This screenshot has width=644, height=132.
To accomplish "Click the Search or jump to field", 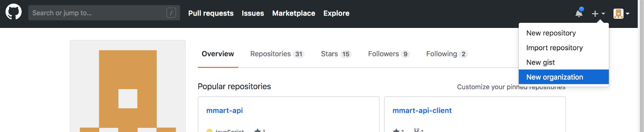I will pos(97,13).
